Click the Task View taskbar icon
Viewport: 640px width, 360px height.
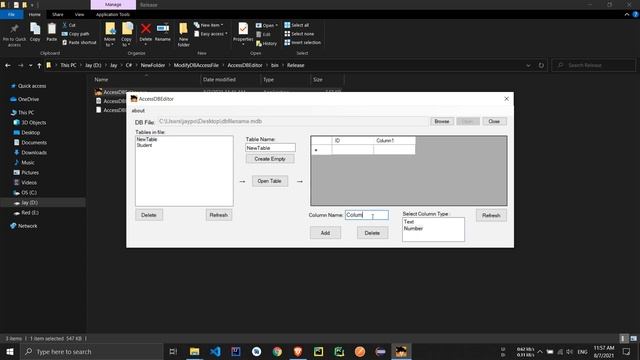point(173,351)
